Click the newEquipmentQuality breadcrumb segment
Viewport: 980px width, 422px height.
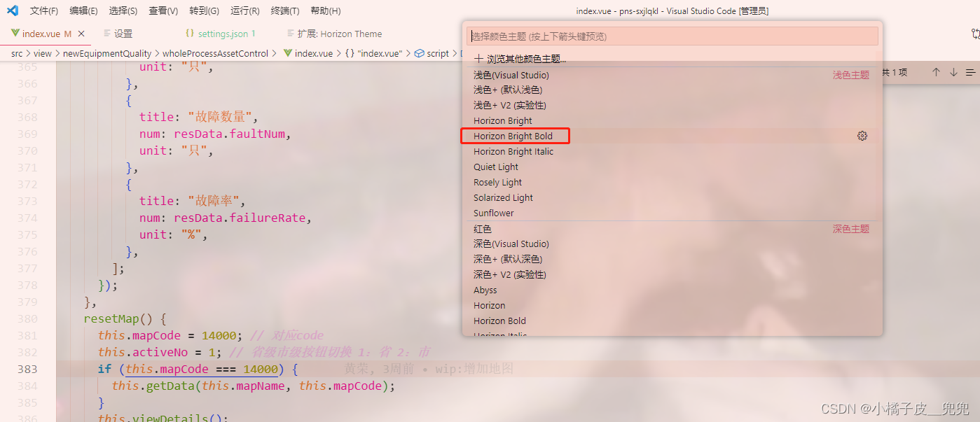click(106, 53)
